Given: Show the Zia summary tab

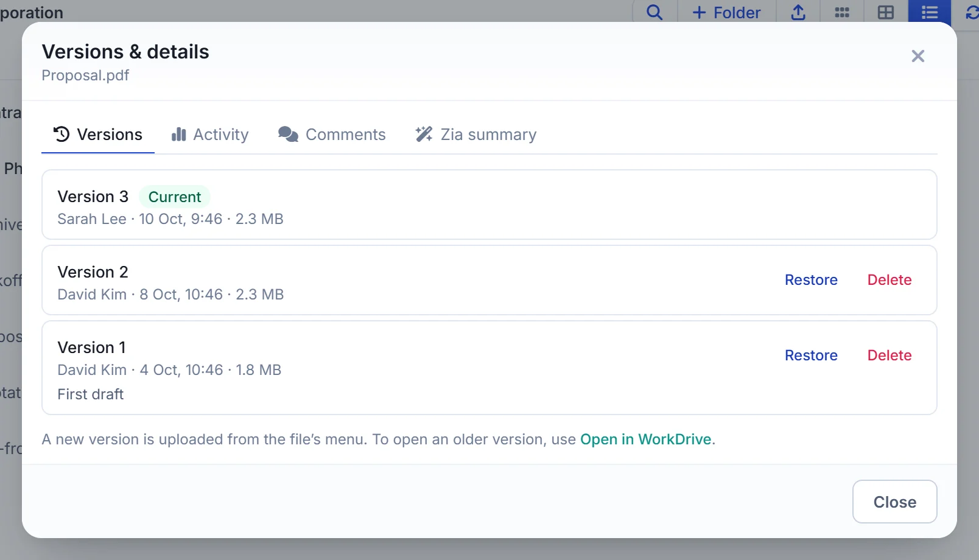Looking at the screenshot, I should [x=475, y=135].
